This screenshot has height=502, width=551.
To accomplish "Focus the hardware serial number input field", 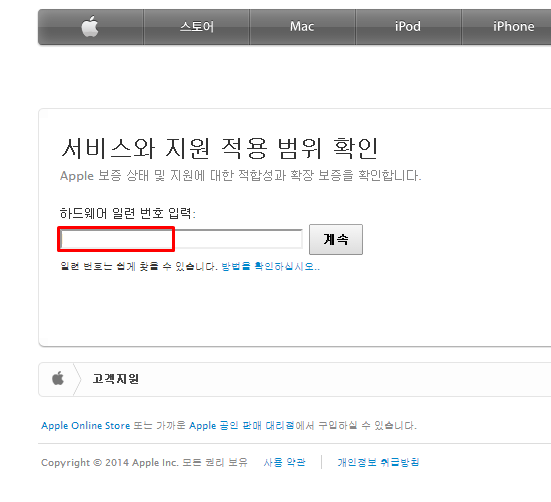I will coord(181,239).
